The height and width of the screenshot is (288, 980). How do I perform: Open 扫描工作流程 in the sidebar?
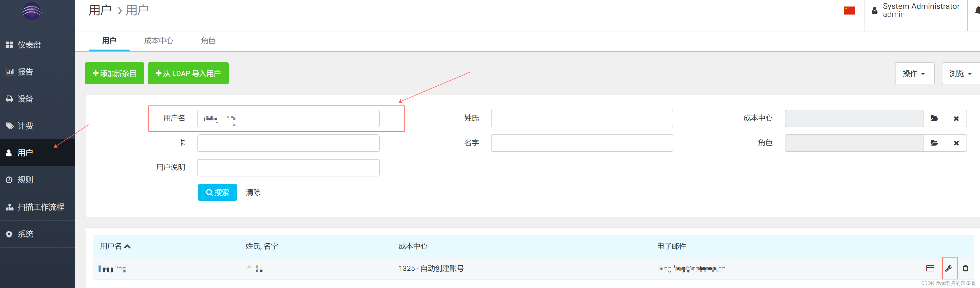tap(37, 207)
